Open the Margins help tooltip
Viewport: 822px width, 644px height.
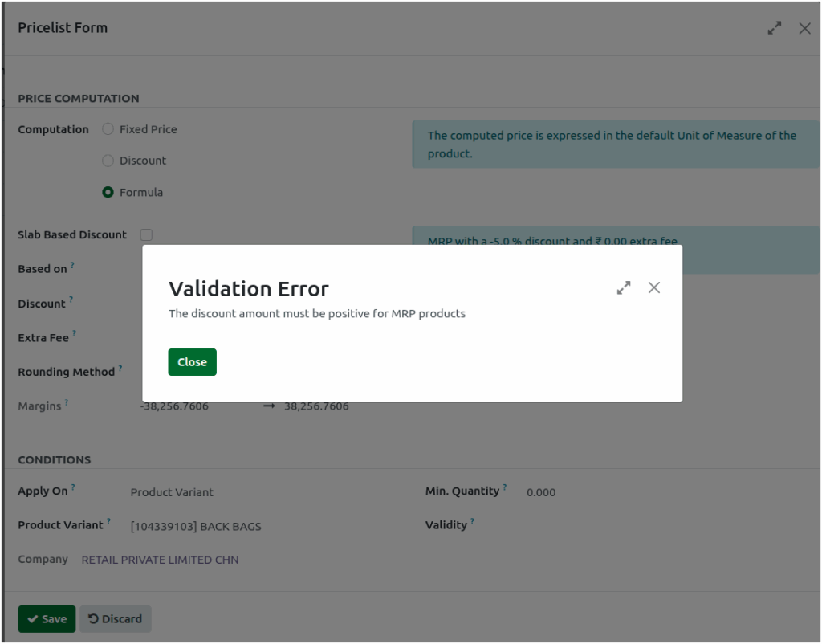pyautogui.click(x=67, y=401)
